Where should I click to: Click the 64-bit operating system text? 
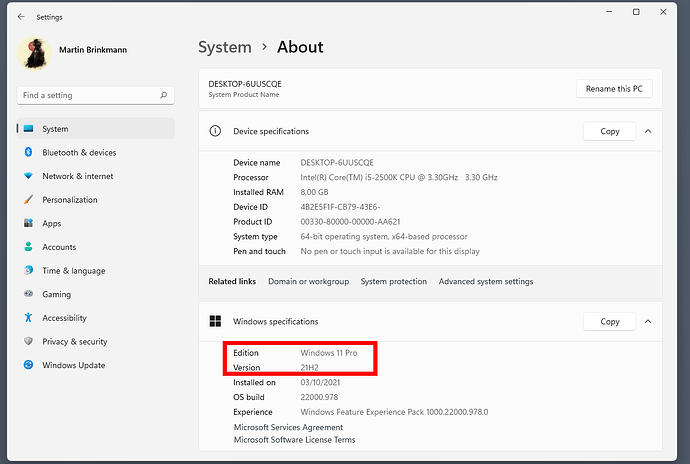click(384, 236)
